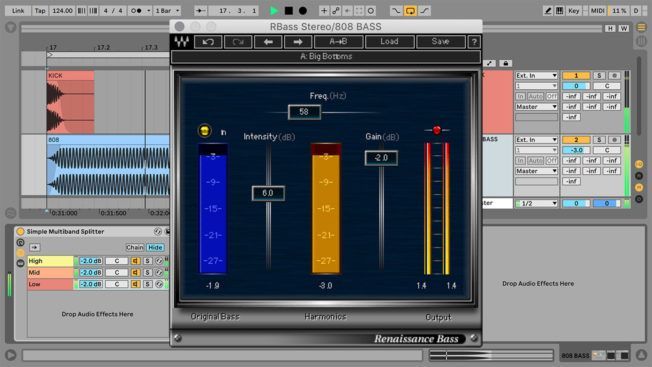Screen dimensions: 652x367
Task: Stop playback in Ableton transport
Action: tap(289, 11)
